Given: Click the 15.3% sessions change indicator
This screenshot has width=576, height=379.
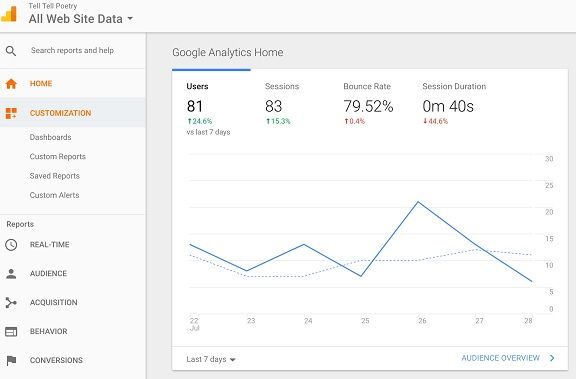Looking at the screenshot, I should [x=278, y=121].
